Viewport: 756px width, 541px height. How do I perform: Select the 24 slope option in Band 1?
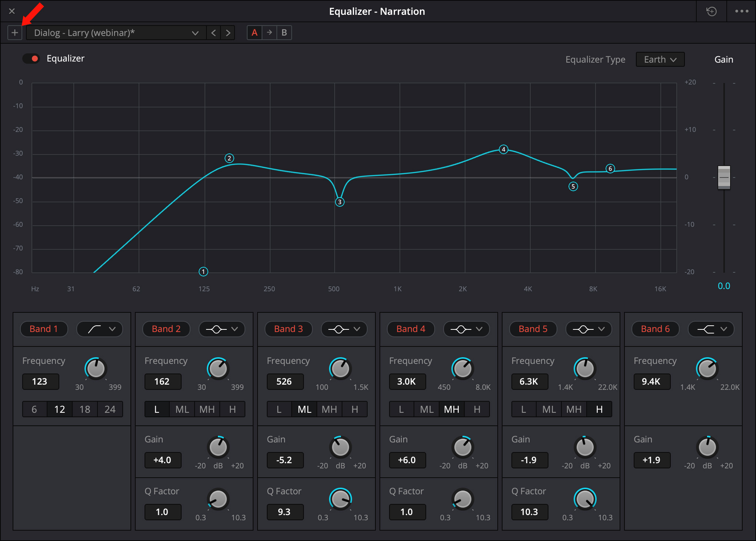tap(110, 409)
